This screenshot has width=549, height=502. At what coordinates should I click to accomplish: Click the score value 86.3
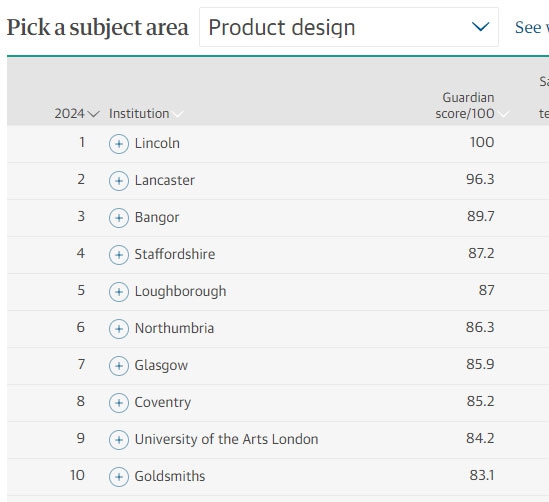click(x=480, y=327)
